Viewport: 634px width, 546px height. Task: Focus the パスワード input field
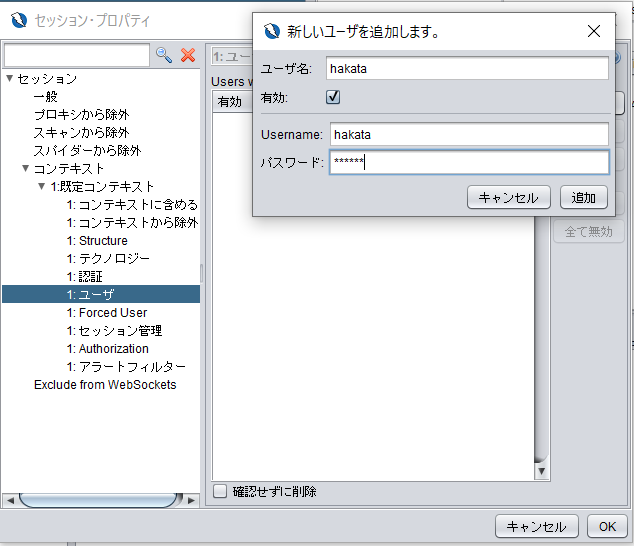click(x=469, y=162)
